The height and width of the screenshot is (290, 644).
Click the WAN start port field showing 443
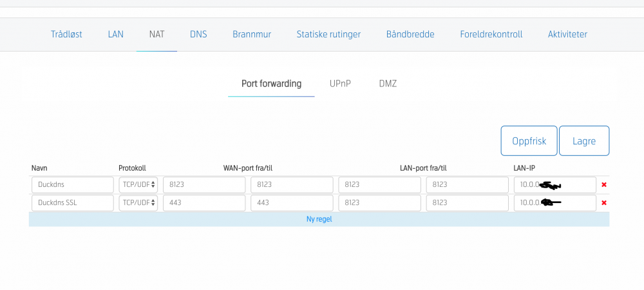pos(204,203)
